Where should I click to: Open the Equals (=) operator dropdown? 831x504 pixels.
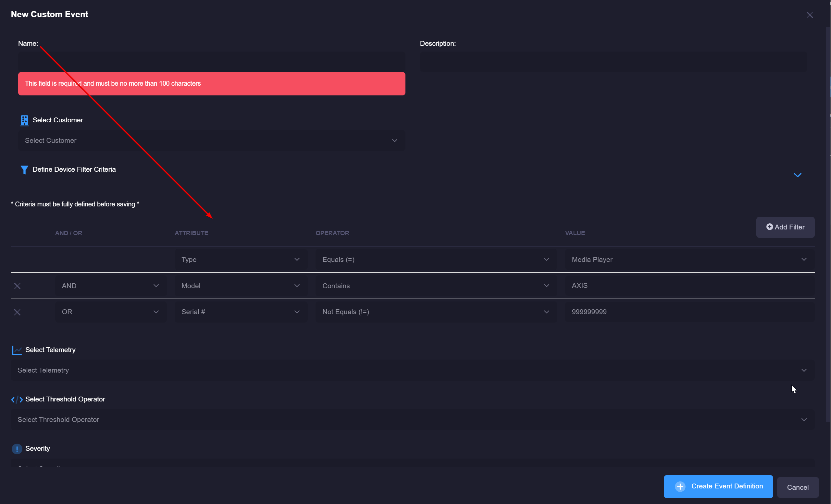pyautogui.click(x=436, y=260)
